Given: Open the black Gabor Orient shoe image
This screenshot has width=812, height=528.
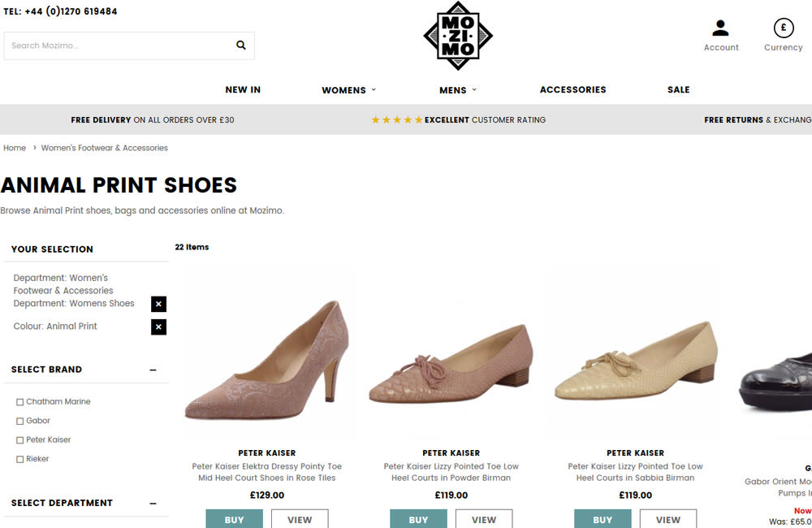Looking at the screenshot, I should (x=775, y=383).
